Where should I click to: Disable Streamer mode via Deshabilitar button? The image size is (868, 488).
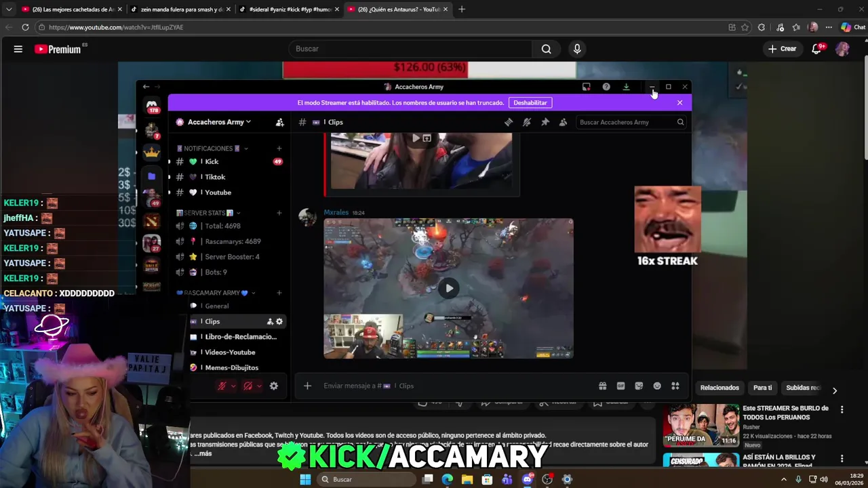tap(530, 102)
